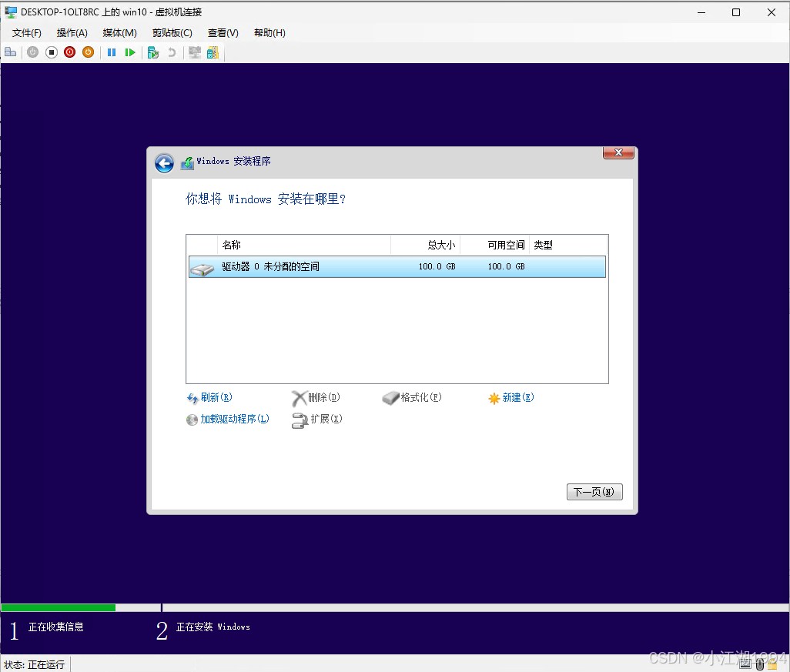Image resolution: width=790 pixels, height=672 pixels.
Task: Open the 文件(F) menu
Action: (27, 33)
